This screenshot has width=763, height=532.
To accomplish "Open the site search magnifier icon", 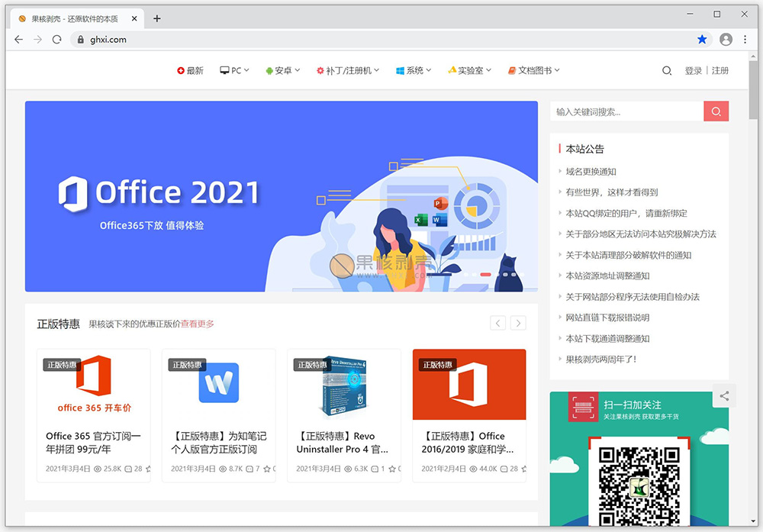I will (x=667, y=70).
